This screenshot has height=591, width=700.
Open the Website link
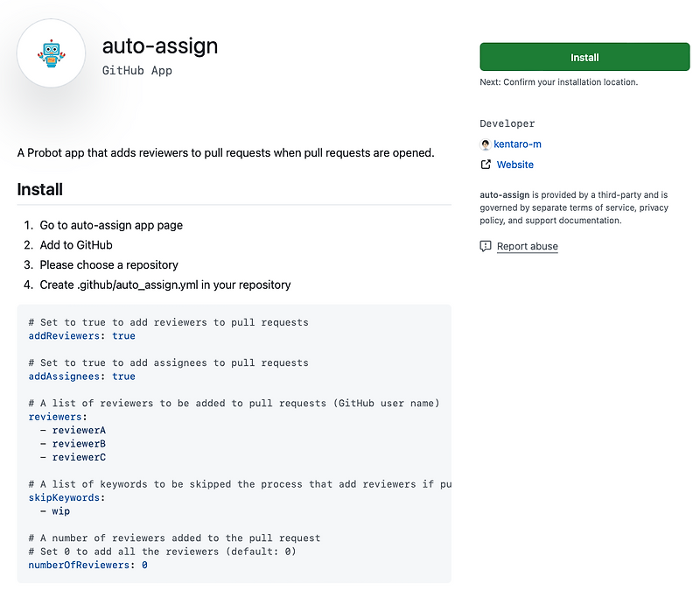515,164
